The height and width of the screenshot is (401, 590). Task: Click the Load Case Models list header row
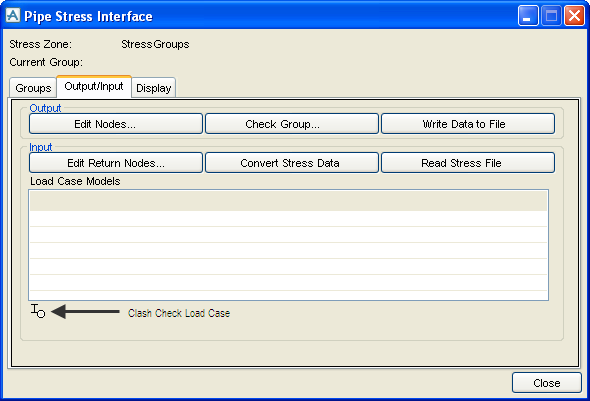288,201
